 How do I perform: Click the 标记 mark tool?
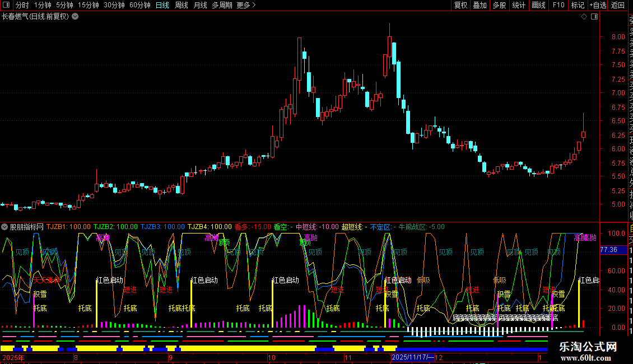click(578, 5)
